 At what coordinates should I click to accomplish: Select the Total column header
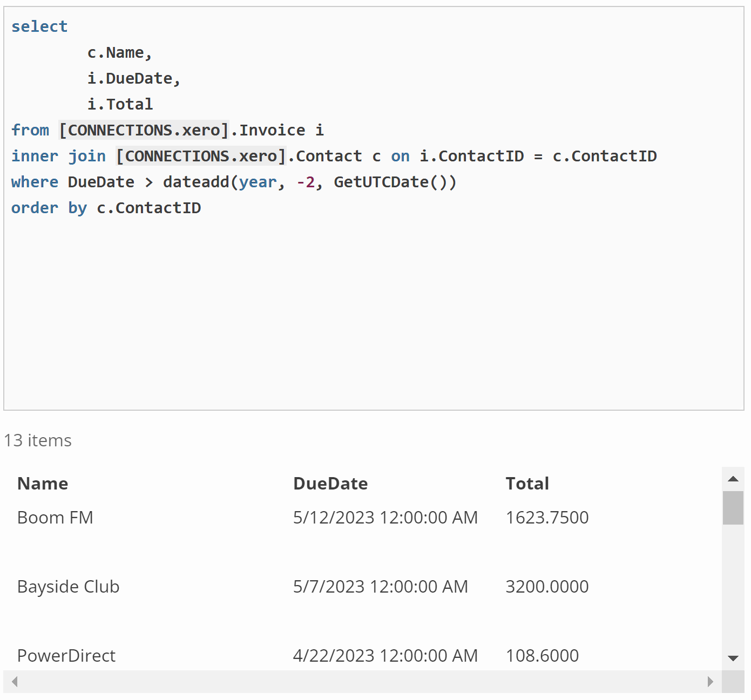coord(527,484)
